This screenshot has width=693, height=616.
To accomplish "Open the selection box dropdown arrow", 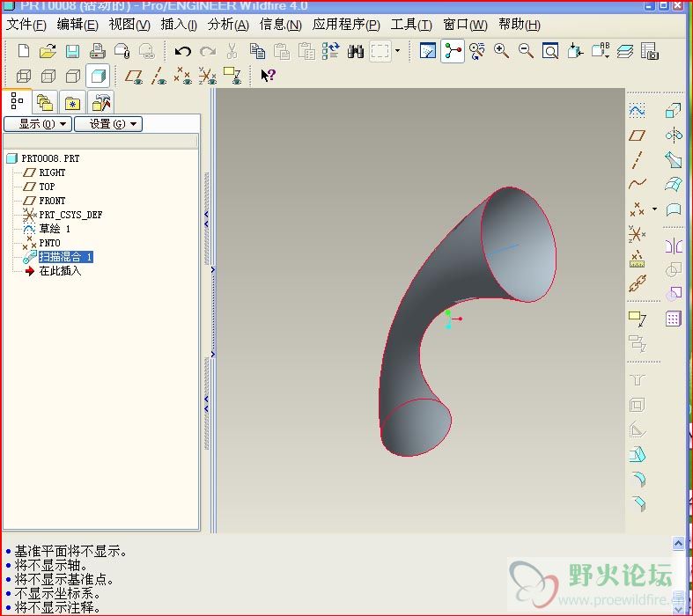I will 397,51.
